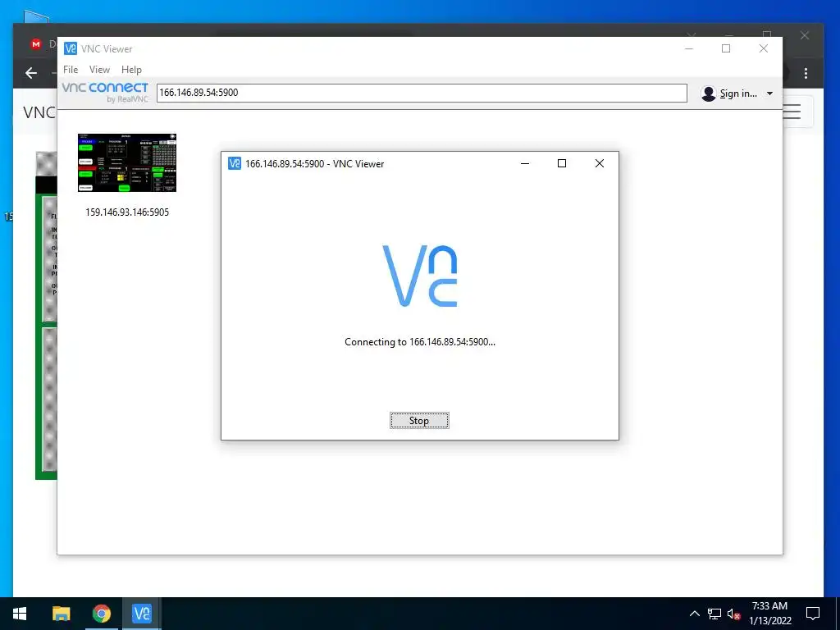Open the Help menu in VNC Viewer

click(131, 70)
